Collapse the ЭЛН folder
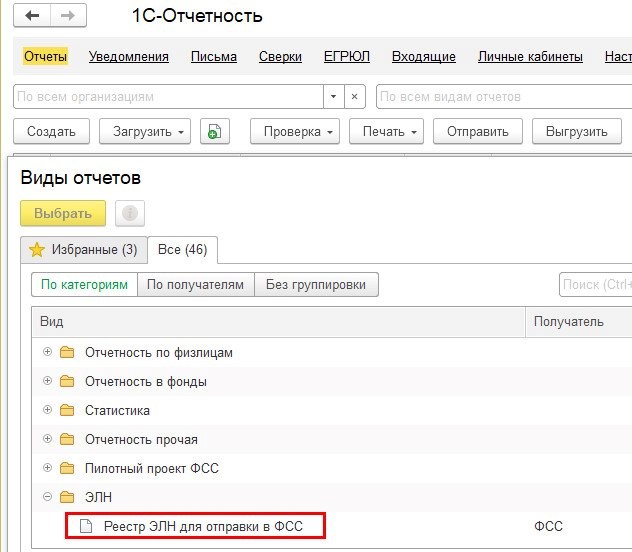 (x=47, y=497)
